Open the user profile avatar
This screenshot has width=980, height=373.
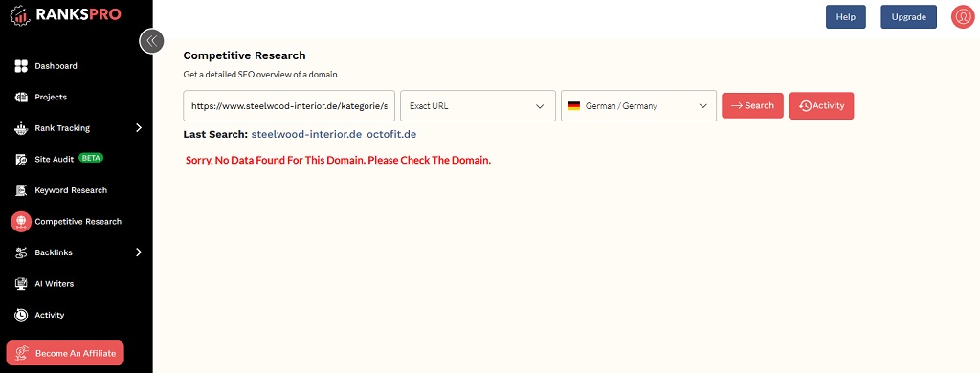pyautogui.click(x=963, y=17)
